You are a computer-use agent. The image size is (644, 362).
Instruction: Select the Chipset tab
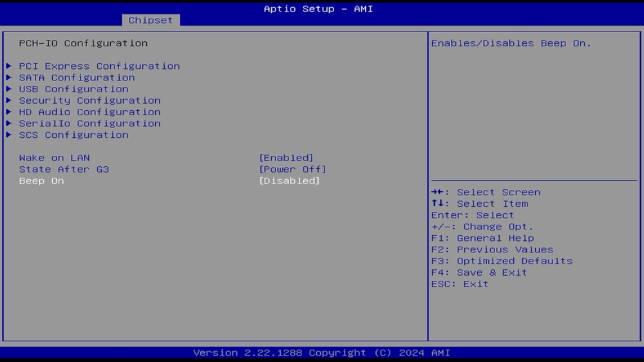151,20
